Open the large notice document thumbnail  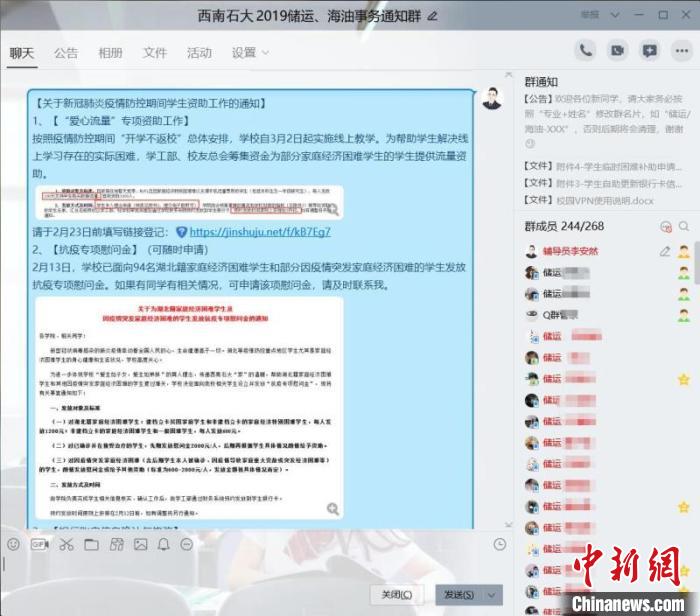pyautogui.click(x=189, y=408)
